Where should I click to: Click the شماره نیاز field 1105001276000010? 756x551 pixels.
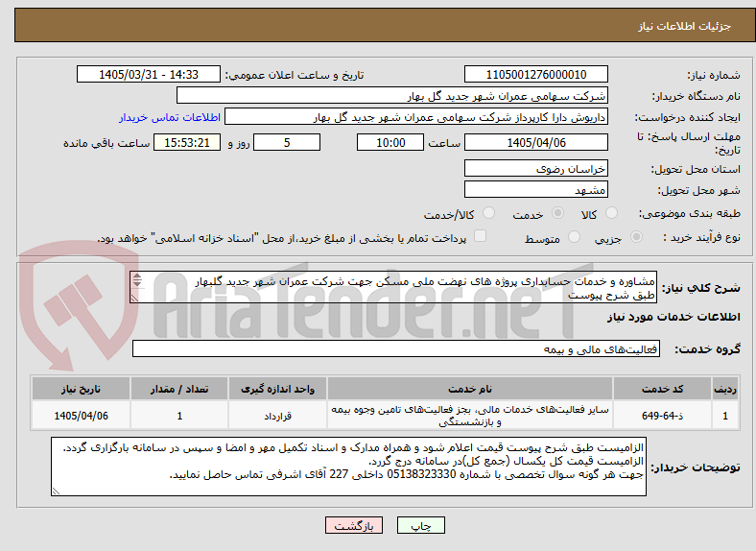tap(535, 74)
